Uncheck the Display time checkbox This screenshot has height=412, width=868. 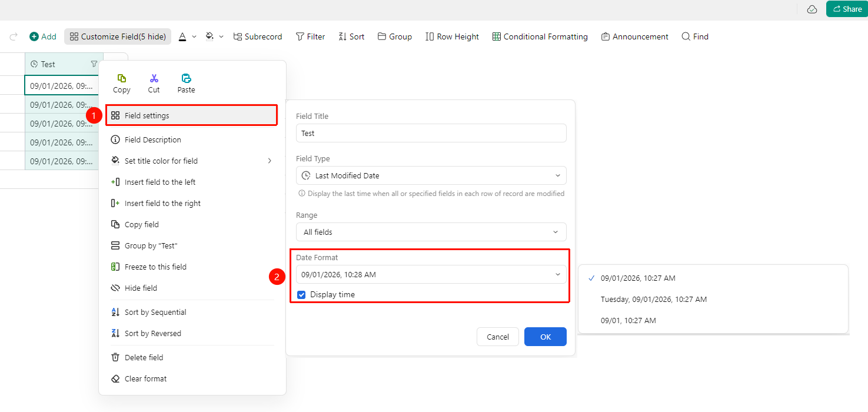point(301,294)
